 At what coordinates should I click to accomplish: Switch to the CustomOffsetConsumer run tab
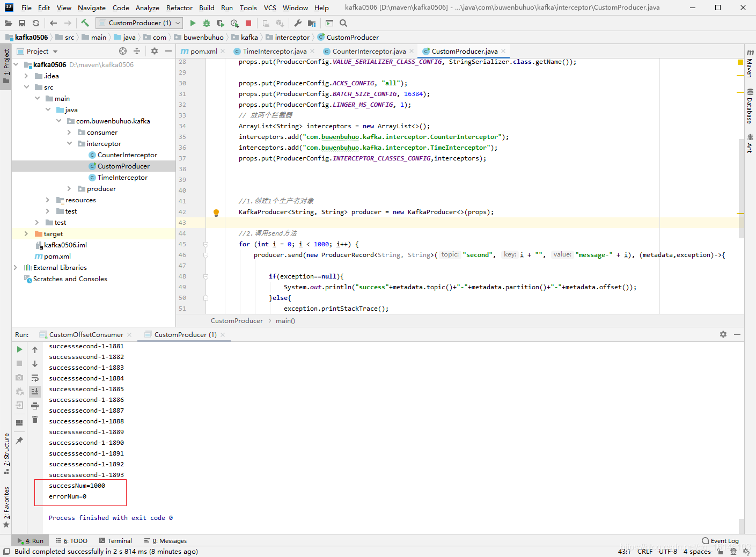[x=86, y=334]
